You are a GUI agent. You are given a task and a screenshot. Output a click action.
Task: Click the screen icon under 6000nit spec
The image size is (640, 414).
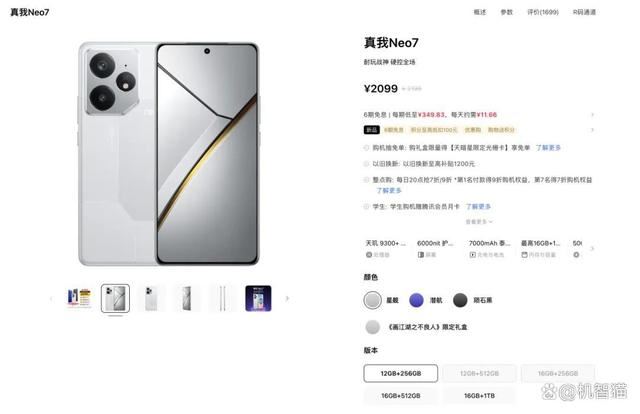pos(421,255)
